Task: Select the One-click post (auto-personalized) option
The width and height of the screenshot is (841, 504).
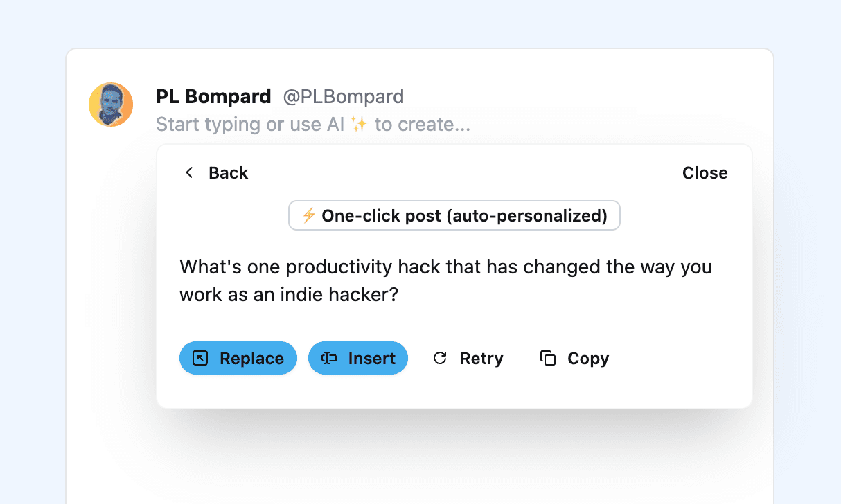Action: tap(454, 215)
